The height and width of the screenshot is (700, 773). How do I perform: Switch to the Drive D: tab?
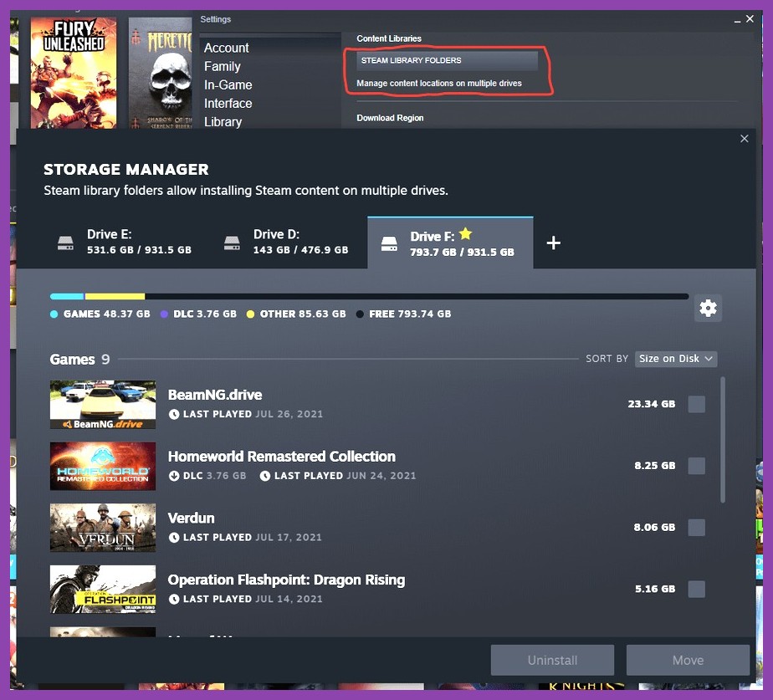(287, 242)
